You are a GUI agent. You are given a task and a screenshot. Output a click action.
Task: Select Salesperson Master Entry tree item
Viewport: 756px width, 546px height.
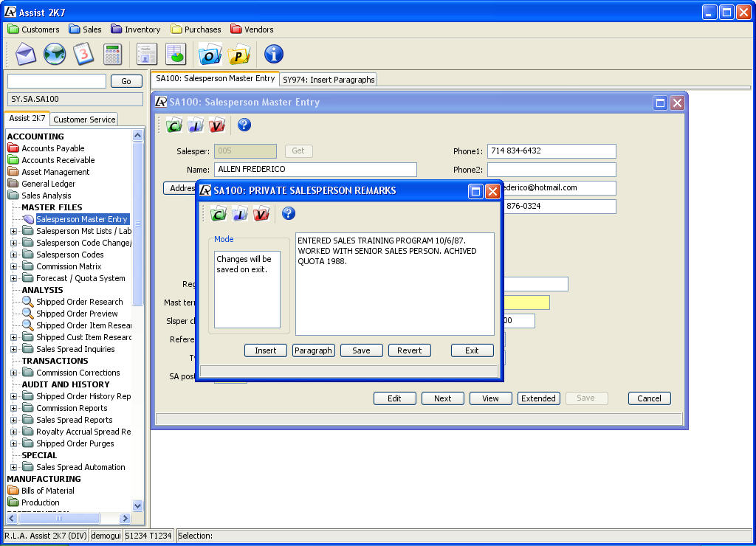(82, 219)
